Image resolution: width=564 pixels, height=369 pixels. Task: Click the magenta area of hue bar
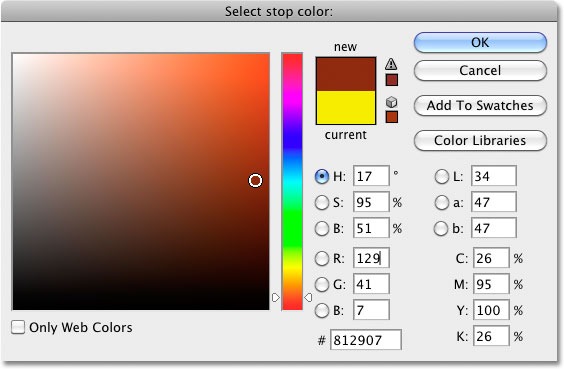(292, 90)
